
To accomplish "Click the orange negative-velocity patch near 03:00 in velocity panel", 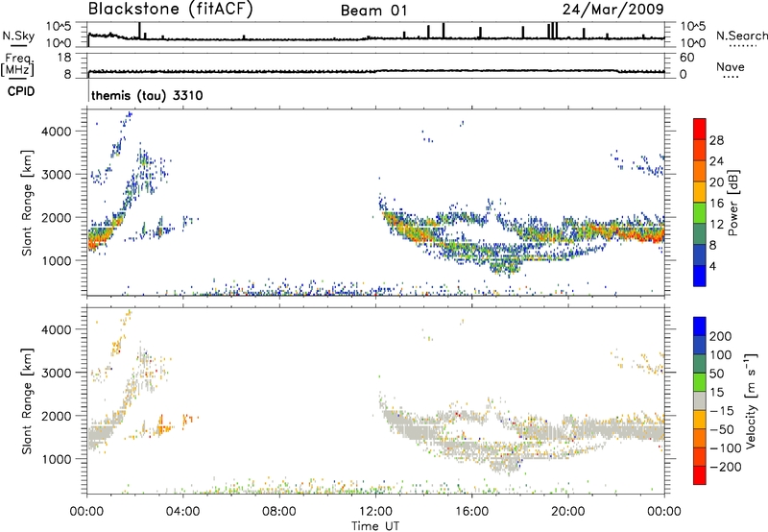I will pyautogui.click(x=162, y=428).
